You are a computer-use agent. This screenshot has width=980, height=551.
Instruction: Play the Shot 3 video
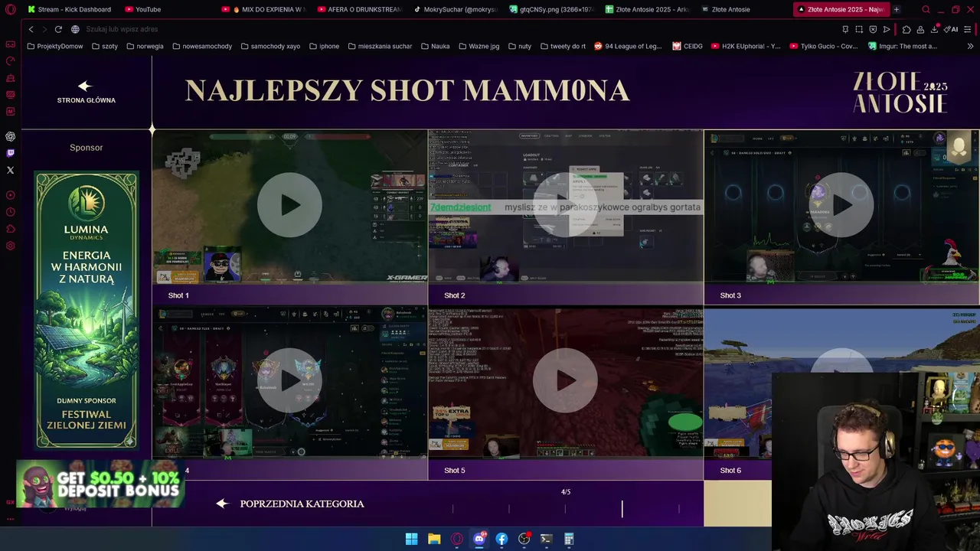841,205
